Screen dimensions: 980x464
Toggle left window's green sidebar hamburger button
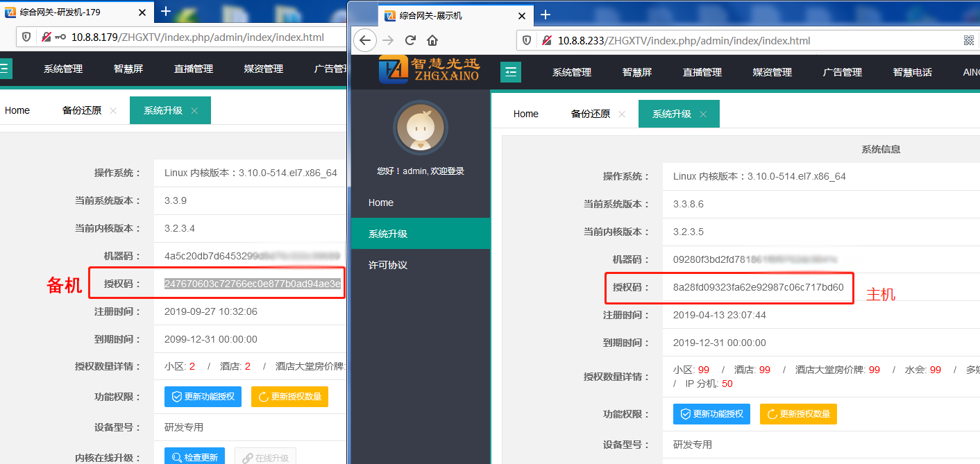5,68
